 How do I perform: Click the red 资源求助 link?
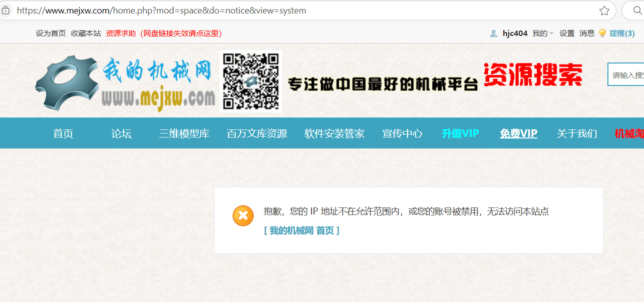tap(121, 33)
